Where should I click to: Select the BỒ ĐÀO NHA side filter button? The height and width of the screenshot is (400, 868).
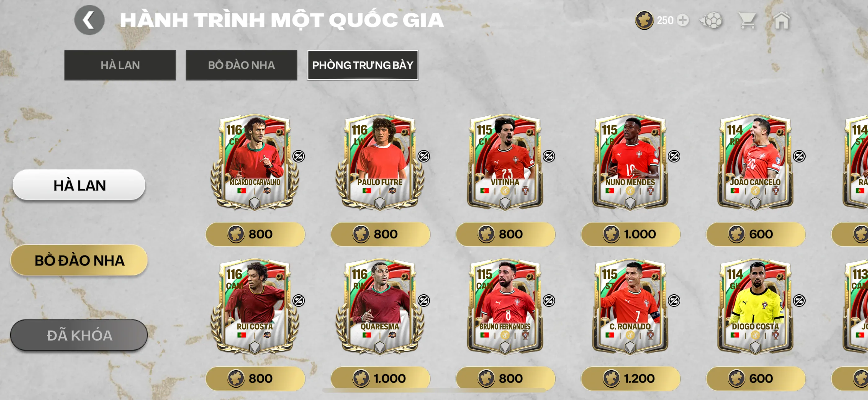[x=79, y=260]
